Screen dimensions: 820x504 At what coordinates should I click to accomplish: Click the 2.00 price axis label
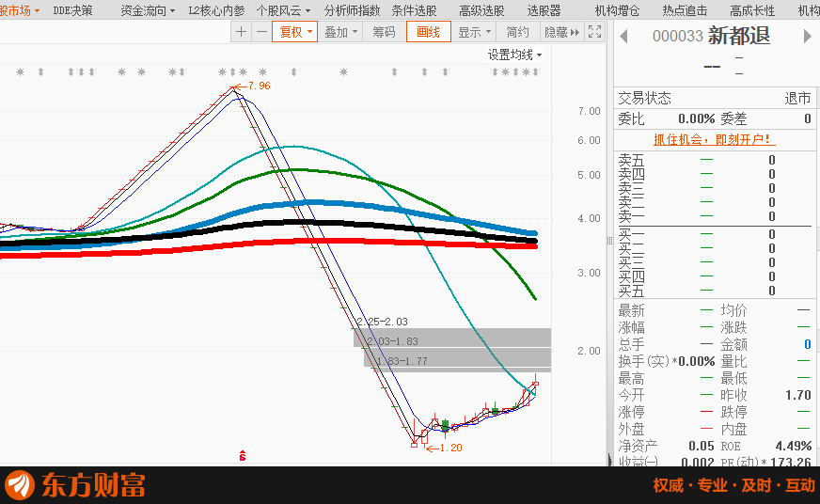[x=589, y=351]
